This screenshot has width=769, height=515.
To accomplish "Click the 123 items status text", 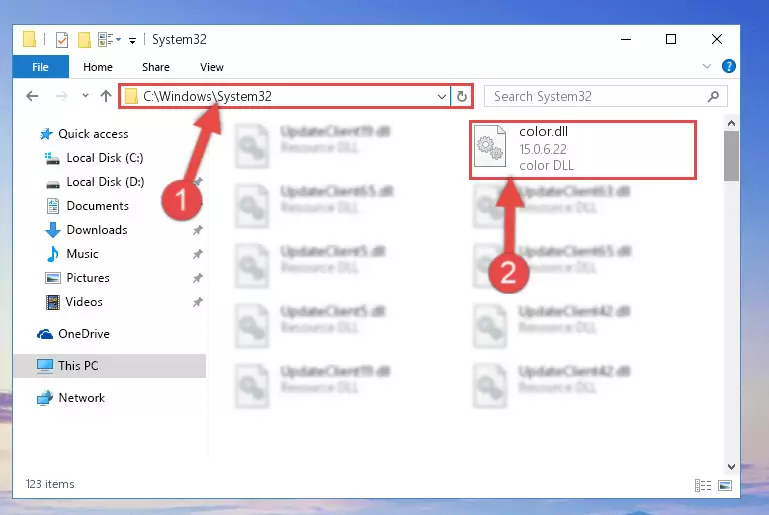I will tap(50, 484).
